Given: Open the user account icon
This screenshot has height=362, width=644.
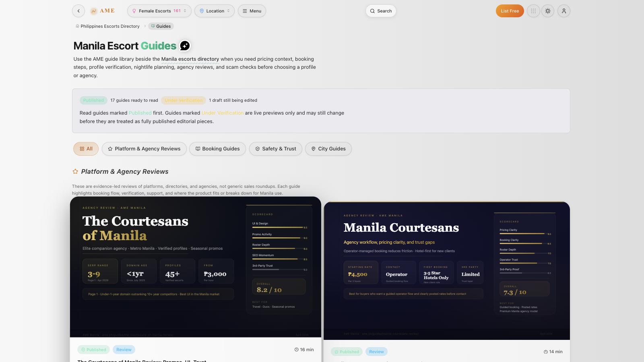Looking at the screenshot, I should pyautogui.click(x=564, y=11).
